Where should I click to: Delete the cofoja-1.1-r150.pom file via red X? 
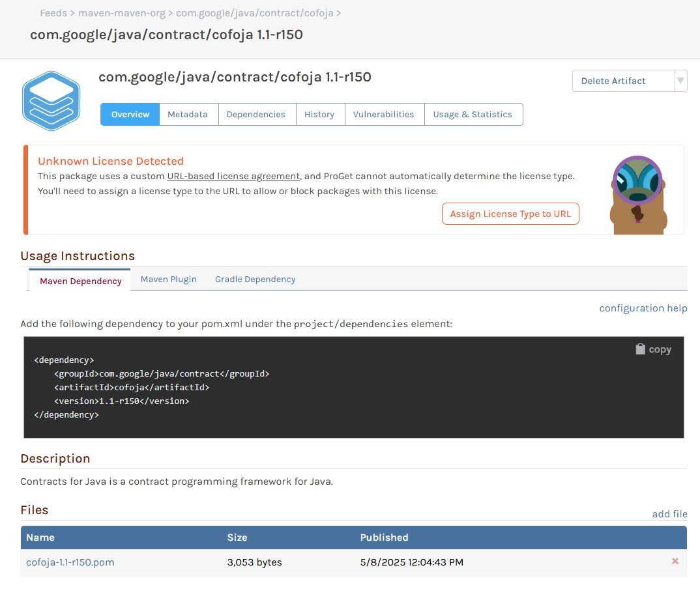675,562
